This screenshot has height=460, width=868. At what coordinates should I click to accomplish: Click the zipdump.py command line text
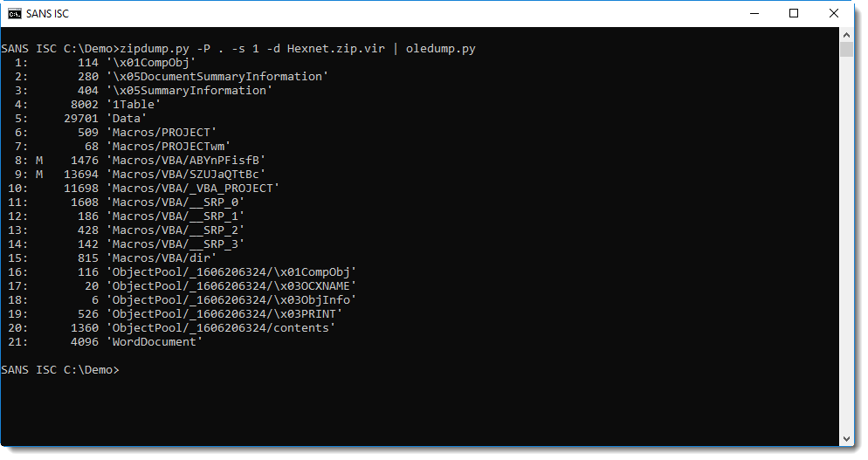pos(298,49)
